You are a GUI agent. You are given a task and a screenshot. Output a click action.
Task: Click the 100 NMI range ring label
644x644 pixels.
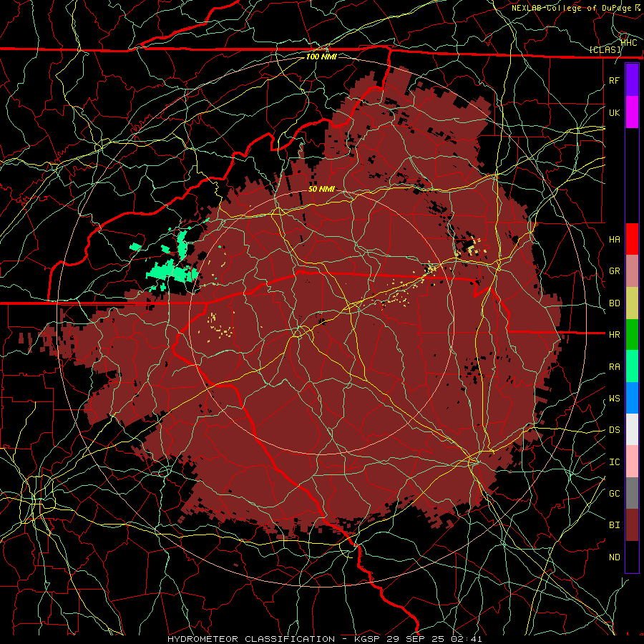point(321,57)
